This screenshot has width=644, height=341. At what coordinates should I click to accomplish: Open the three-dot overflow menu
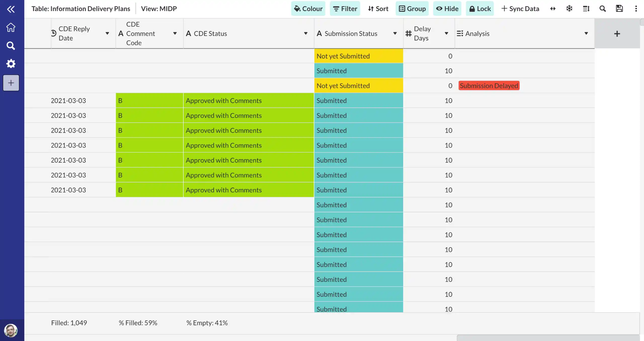pos(636,8)
